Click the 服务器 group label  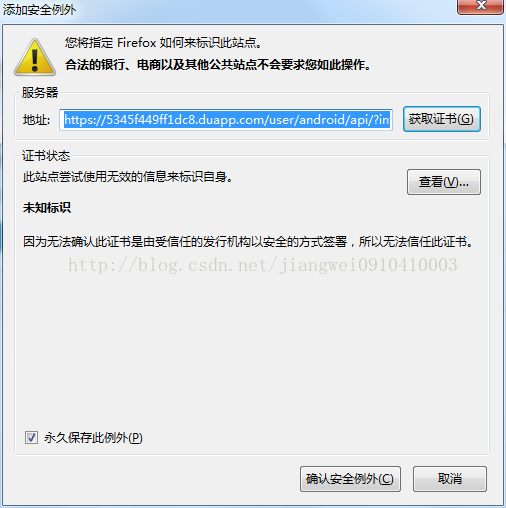point(40,92)
